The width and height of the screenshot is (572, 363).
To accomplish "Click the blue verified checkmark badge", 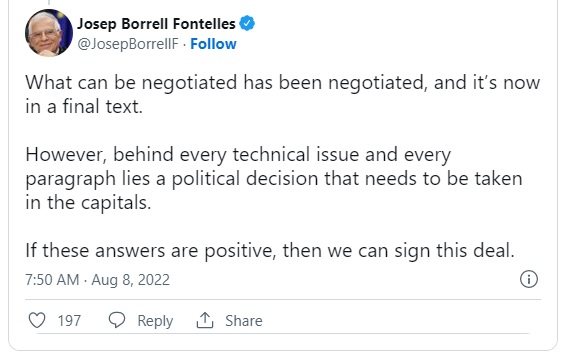I will click(x=247, y=23).
